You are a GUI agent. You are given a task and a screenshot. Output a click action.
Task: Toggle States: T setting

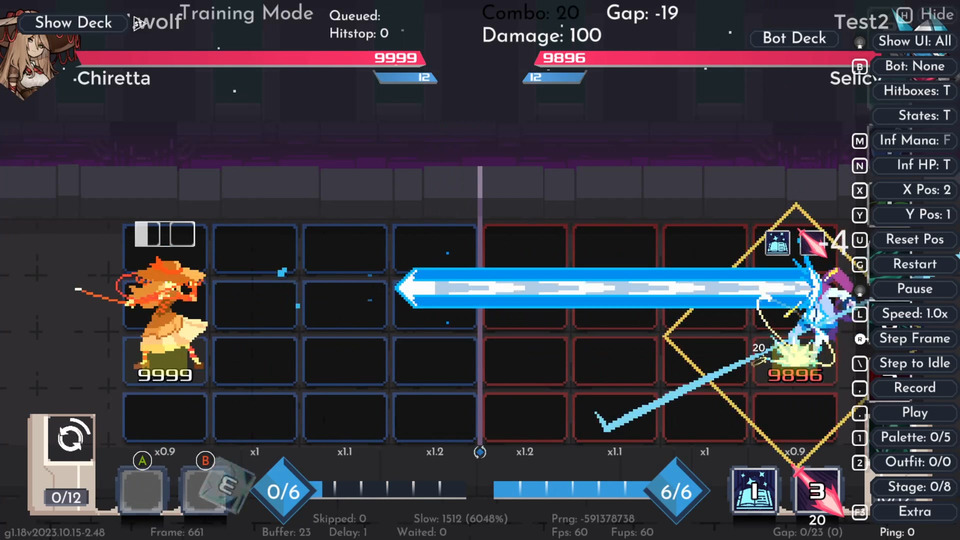[x=915, y=115]
